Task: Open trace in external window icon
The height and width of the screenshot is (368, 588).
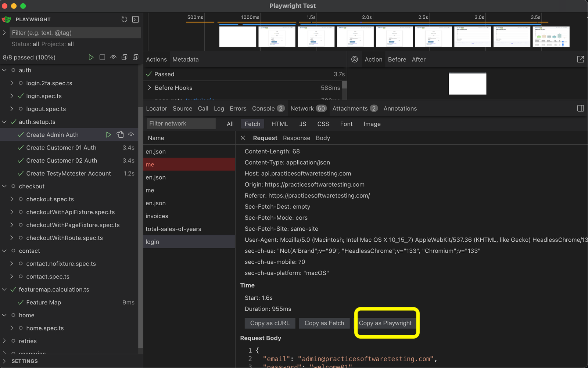Action: (580, 59)
